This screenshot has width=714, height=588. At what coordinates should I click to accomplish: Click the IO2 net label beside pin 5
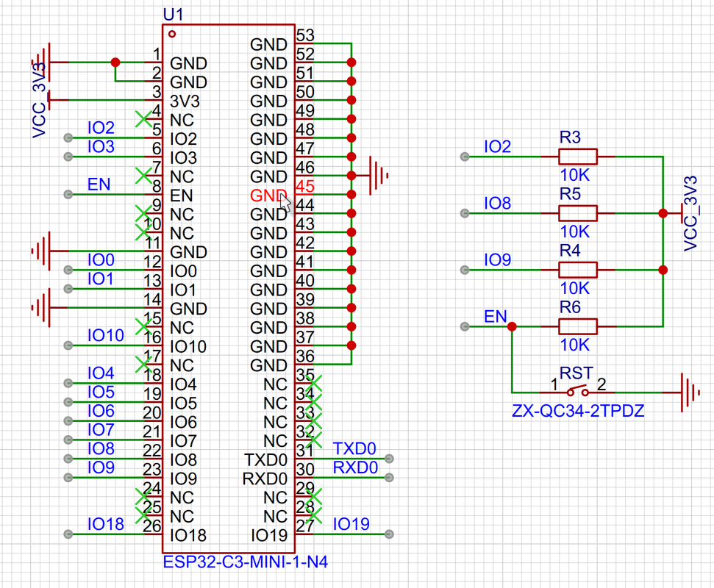point(101,127)
